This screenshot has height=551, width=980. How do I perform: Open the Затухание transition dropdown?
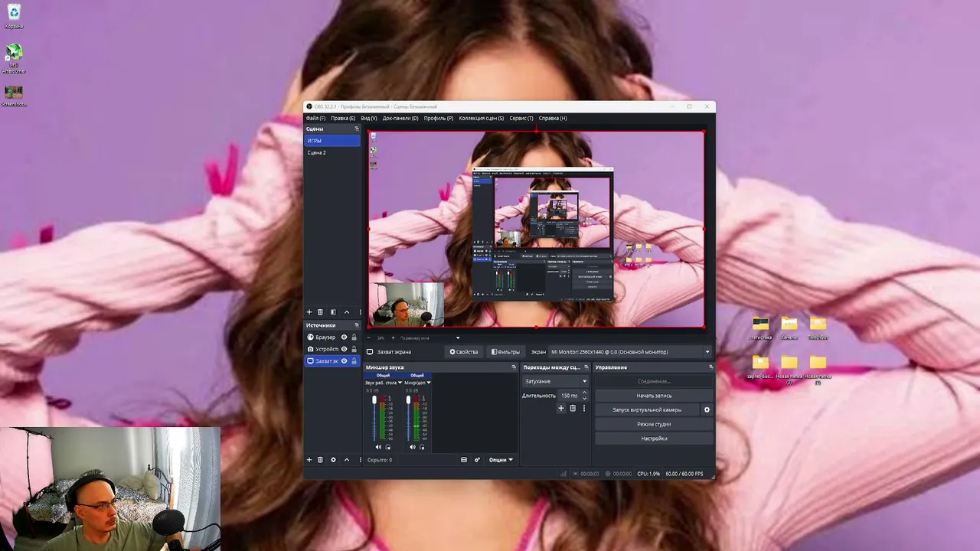(x=555, y=381)
